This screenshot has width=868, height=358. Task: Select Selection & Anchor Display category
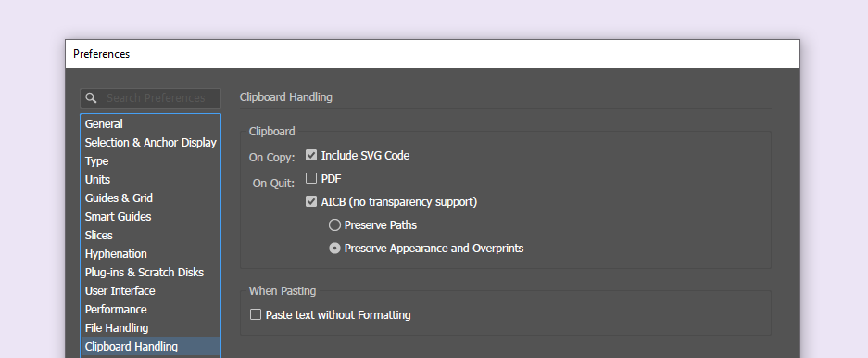pyautogui.click(x=151, y=143)
